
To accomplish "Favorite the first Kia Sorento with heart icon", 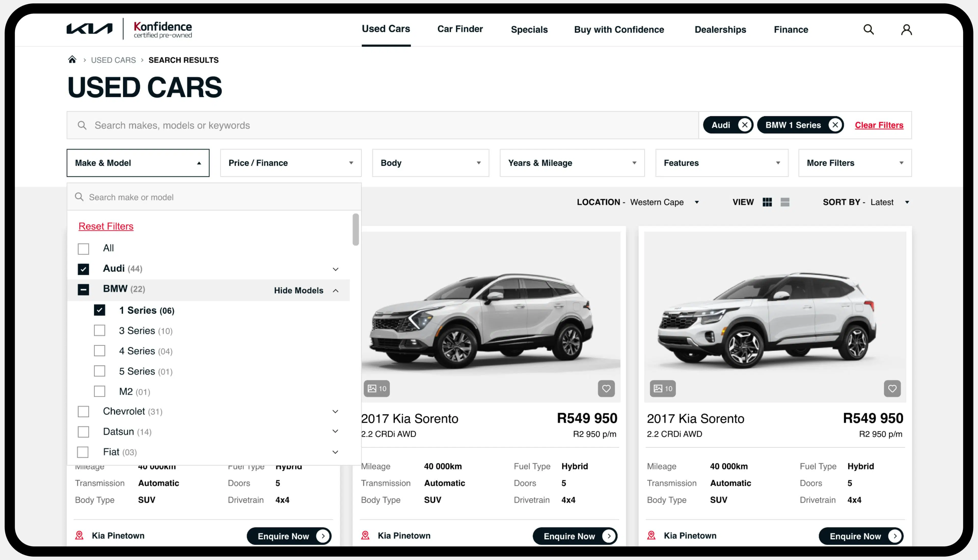I will point(606,388).
